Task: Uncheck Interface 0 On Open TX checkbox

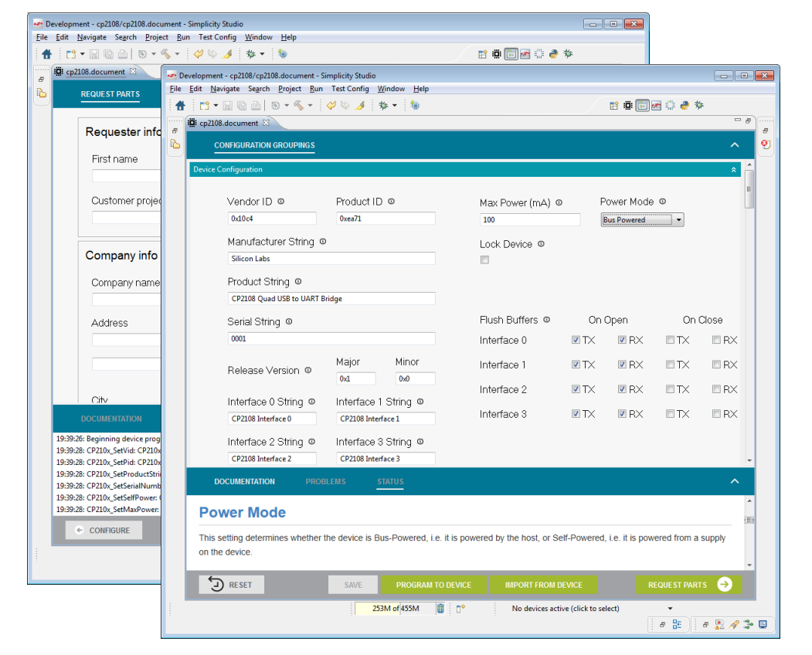Action: coord(576,341)
